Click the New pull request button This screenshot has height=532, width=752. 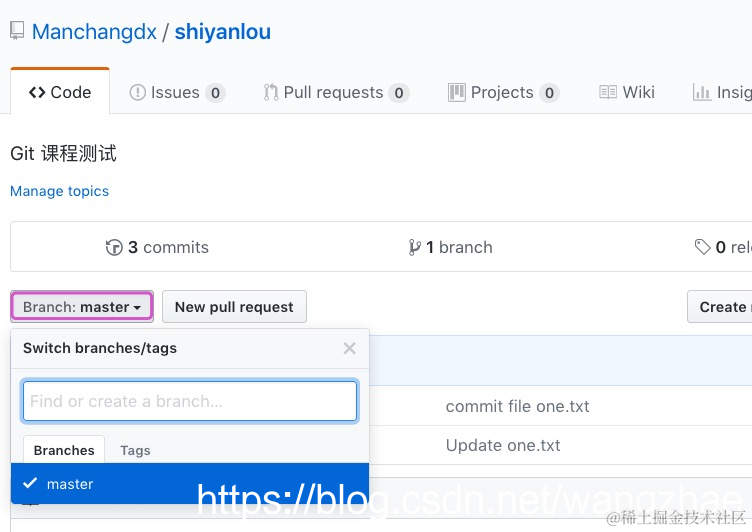[x=234, y=307]
